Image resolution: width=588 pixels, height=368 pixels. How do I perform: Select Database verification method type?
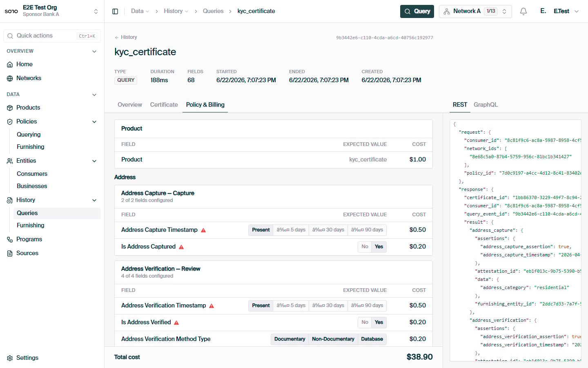pyautogui.click(x=372, y=339)
